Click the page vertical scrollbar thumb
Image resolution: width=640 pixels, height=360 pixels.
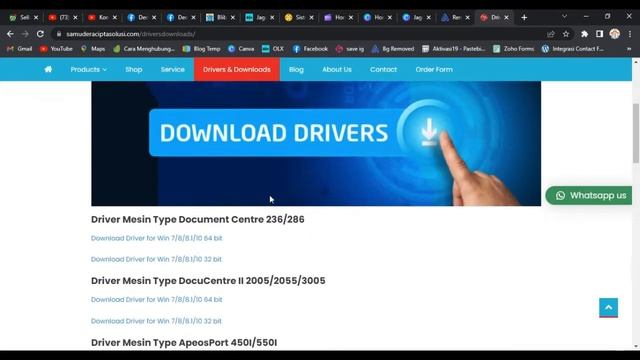pos(636,133)
